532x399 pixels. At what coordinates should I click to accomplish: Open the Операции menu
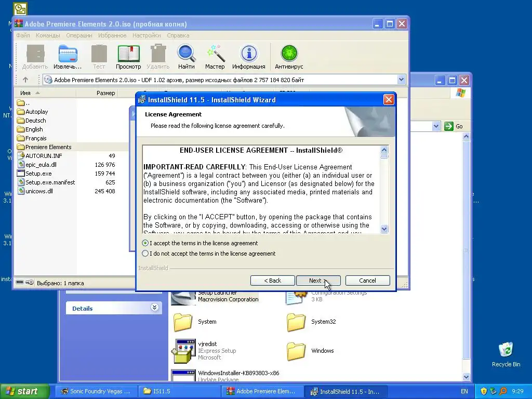tap(79, 35)
